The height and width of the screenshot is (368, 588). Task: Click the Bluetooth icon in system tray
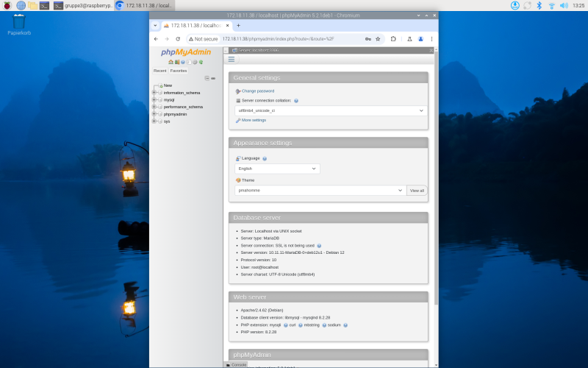click(x=539, y=5)
